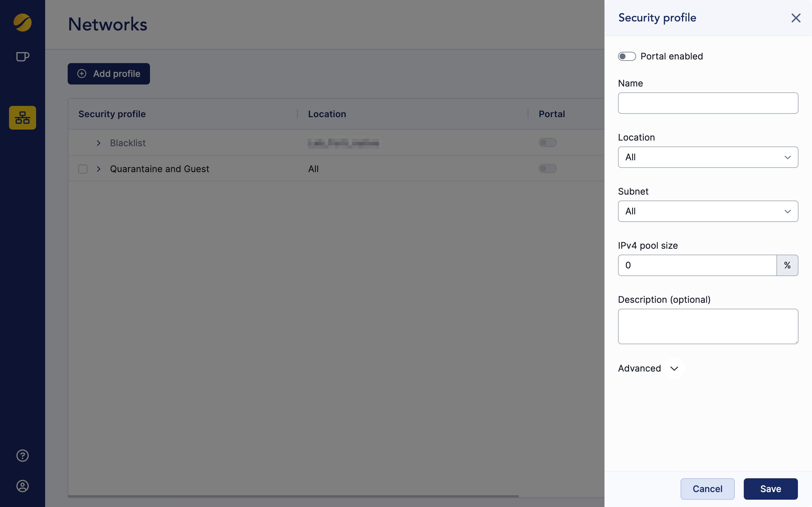Open the Location dropdown showing All
Screen dimensions: 812x507
(x=708, y=157)
